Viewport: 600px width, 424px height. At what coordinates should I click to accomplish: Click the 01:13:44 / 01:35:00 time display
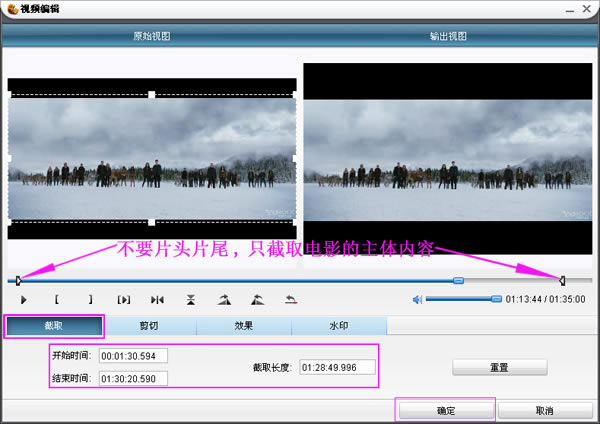click(x=545, y=299)
